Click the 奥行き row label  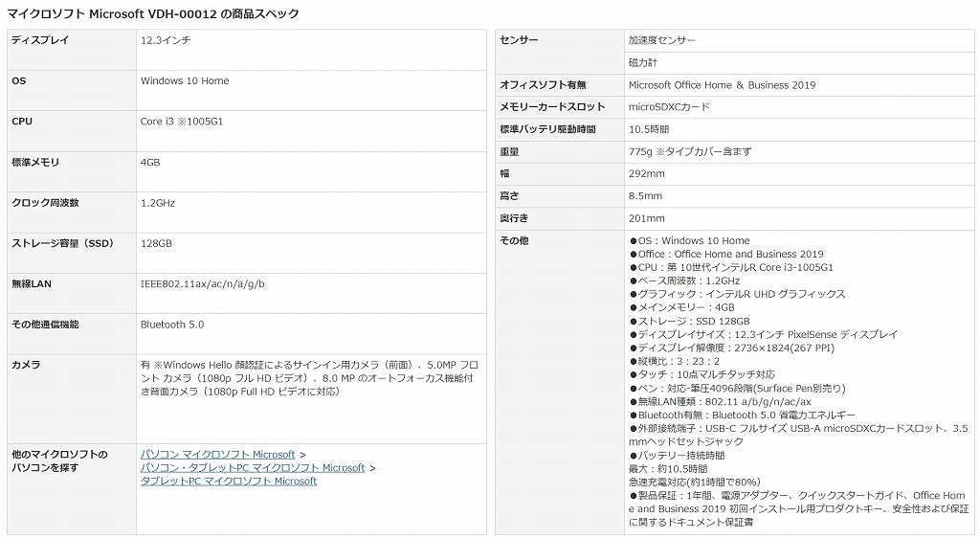click(x=514, y=219)
